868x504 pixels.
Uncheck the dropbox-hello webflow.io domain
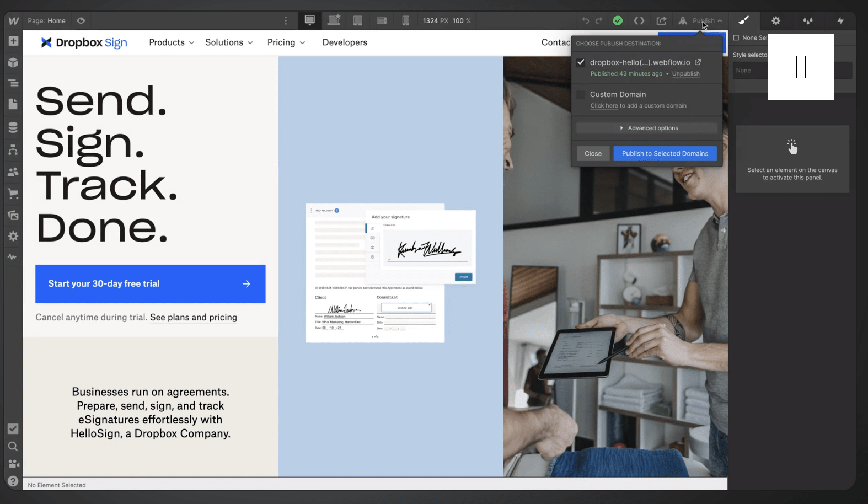(581, 62)
